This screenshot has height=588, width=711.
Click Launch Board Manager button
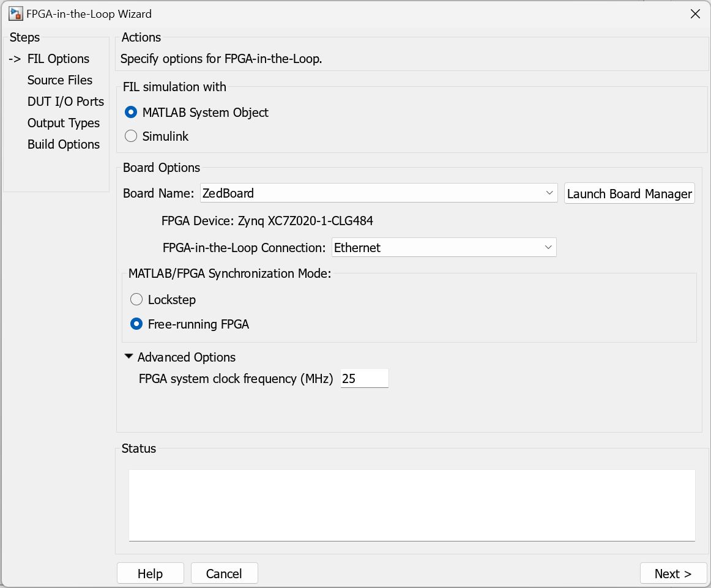[629, 194]
